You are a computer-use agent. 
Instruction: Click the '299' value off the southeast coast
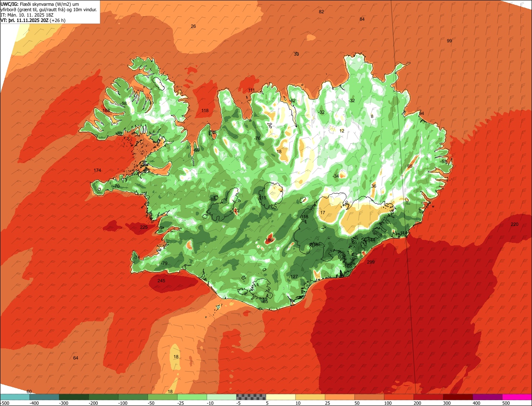(x=371, y=262)
